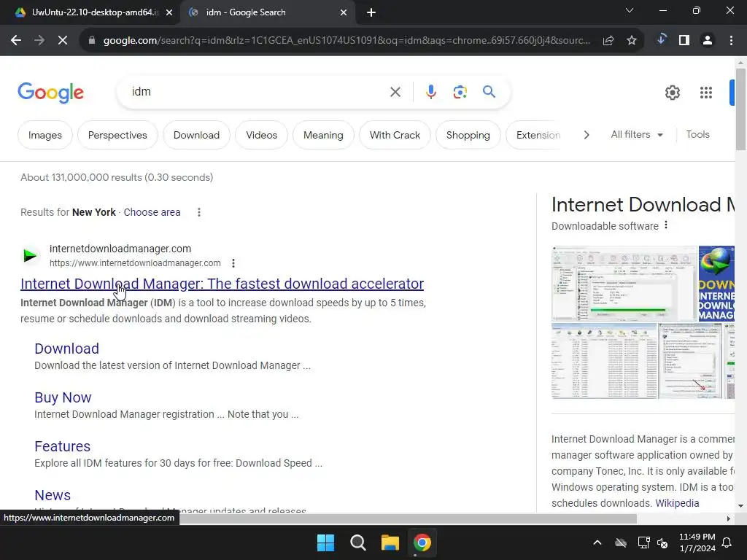The image size is (747, 560).
Task: Open the tab search dropdown chevron
Action: 630,10
